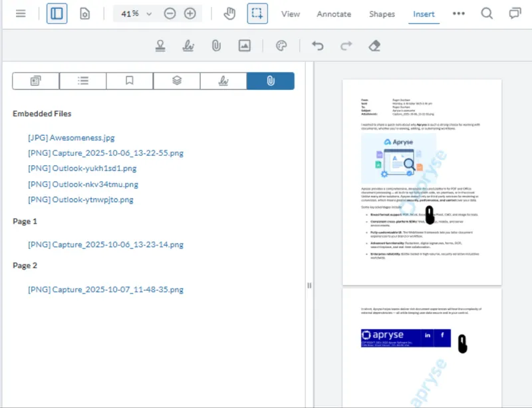Open Capture_2025-10-07_11-48-35.png under Page 2
The width and height of the screenshot is (532, 408).
tap(106, 290)
